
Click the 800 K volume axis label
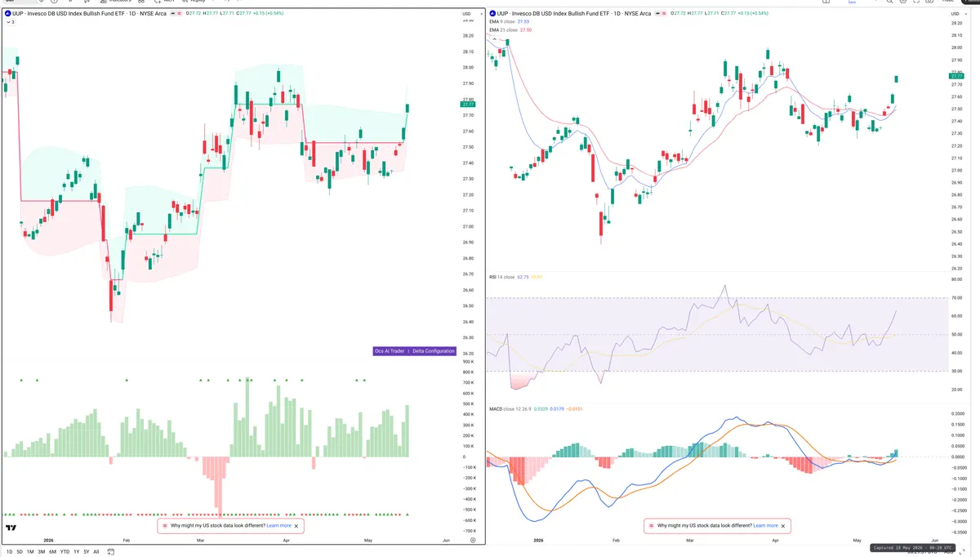(468, 372)
